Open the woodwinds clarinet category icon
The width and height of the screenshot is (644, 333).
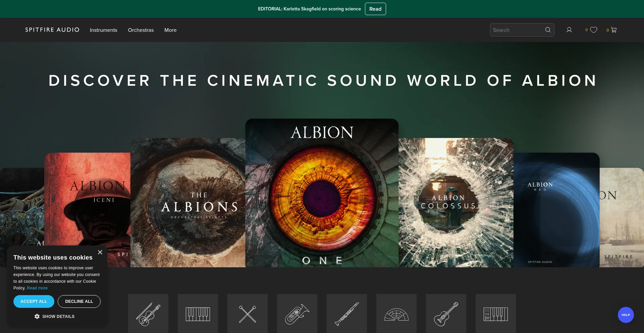click(x=347, y=314)
